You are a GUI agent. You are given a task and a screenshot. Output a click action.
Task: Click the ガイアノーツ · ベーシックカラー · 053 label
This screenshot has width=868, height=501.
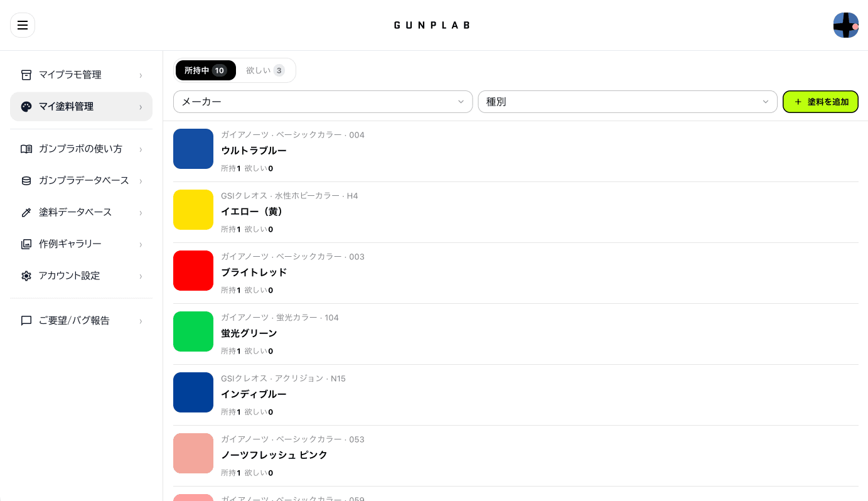click(x=292, y=439)
